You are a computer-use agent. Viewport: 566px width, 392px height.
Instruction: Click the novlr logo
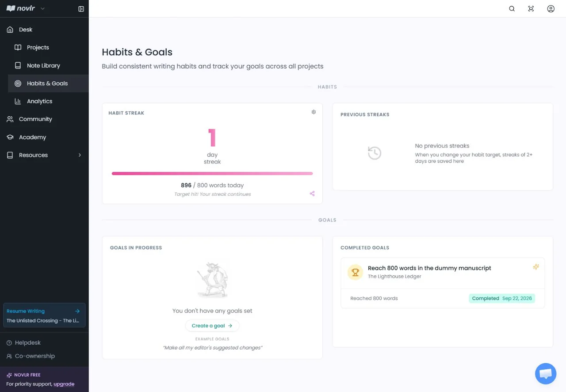20,8
